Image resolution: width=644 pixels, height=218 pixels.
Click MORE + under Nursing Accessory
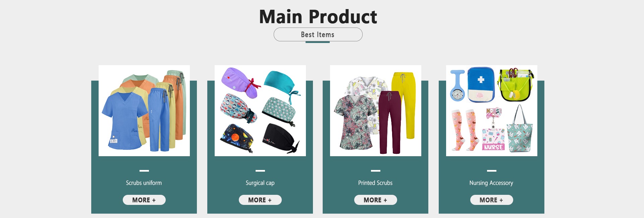(x=492, y=200)
